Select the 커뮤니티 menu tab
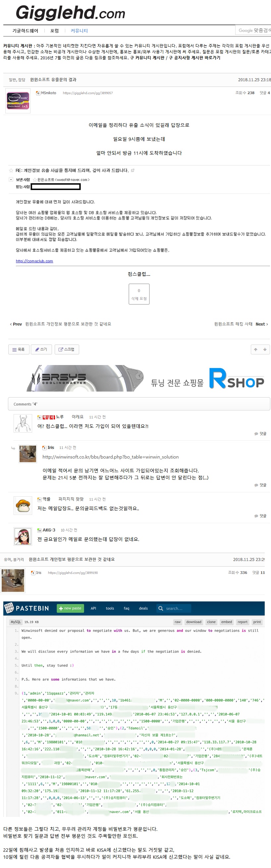 pyautogui.click(x=79, y=31)
